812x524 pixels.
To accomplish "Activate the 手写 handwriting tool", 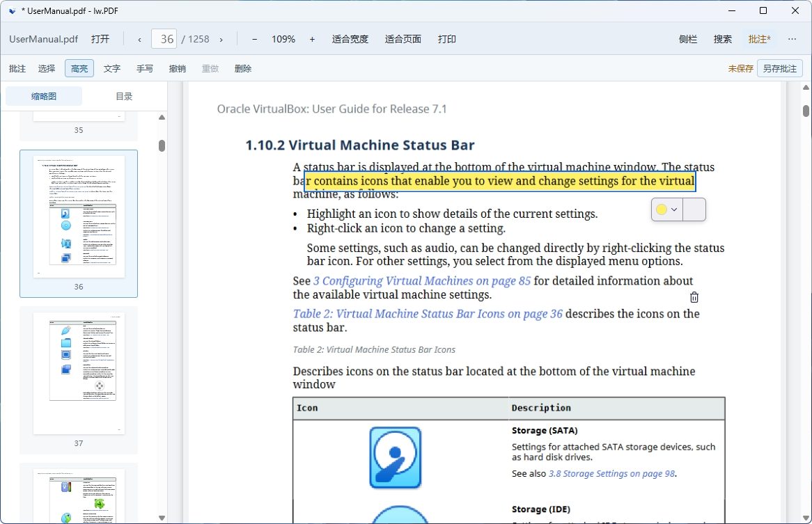I will click(x=144, y=68).
